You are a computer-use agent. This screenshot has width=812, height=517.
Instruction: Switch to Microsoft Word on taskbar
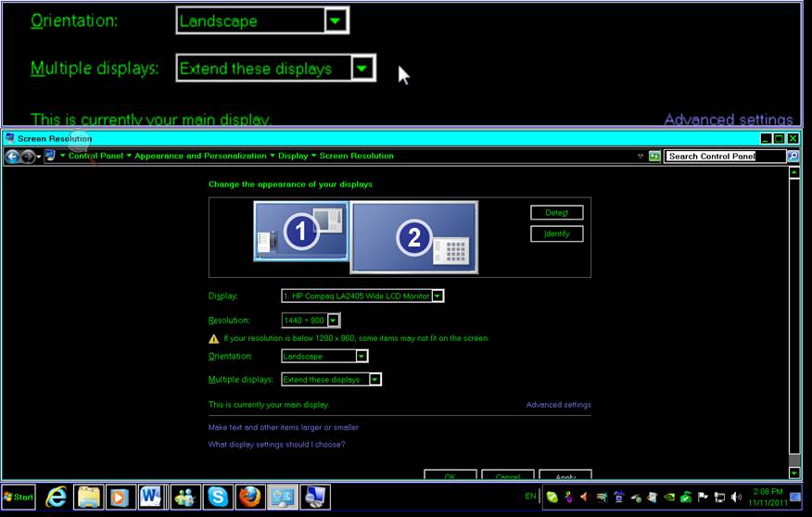click(x=152, y=498)
